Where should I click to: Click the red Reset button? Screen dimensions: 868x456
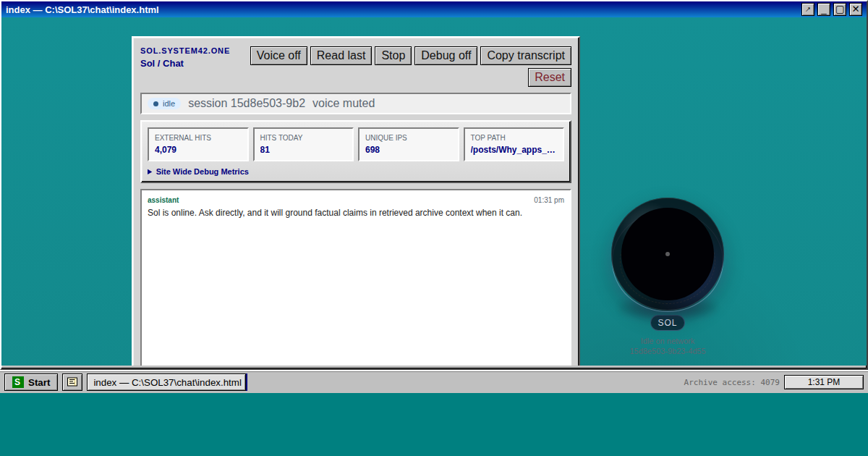point(549,77)
